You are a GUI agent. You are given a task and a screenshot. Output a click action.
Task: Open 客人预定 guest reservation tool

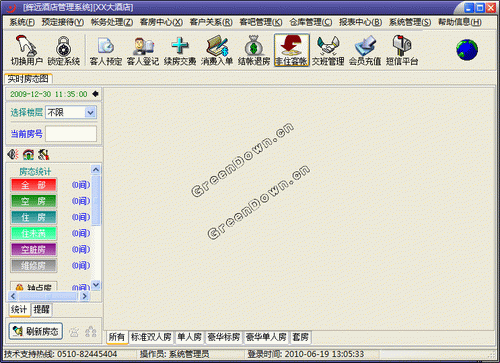coord(106,50)
